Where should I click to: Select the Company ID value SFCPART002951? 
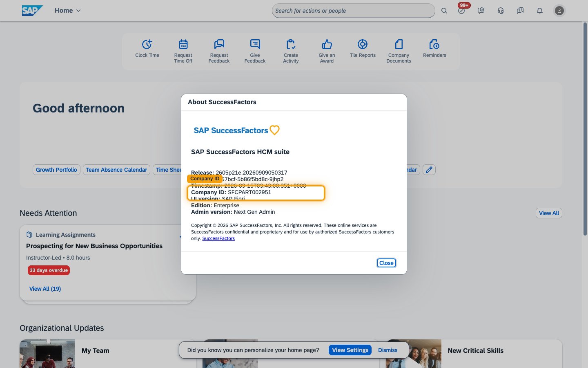pos(249,192)
